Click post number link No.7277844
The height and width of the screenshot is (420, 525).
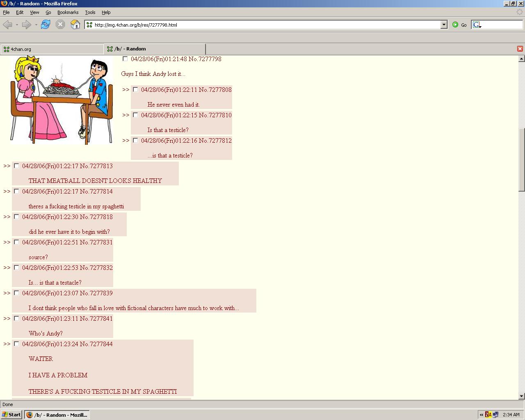click(x=96, y=344)
